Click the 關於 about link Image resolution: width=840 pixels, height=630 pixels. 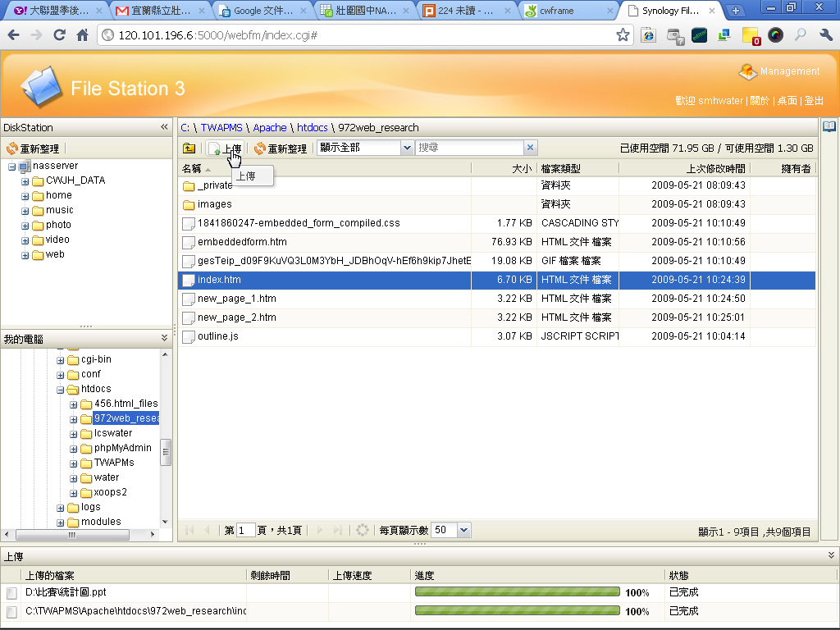coord(760,101)
